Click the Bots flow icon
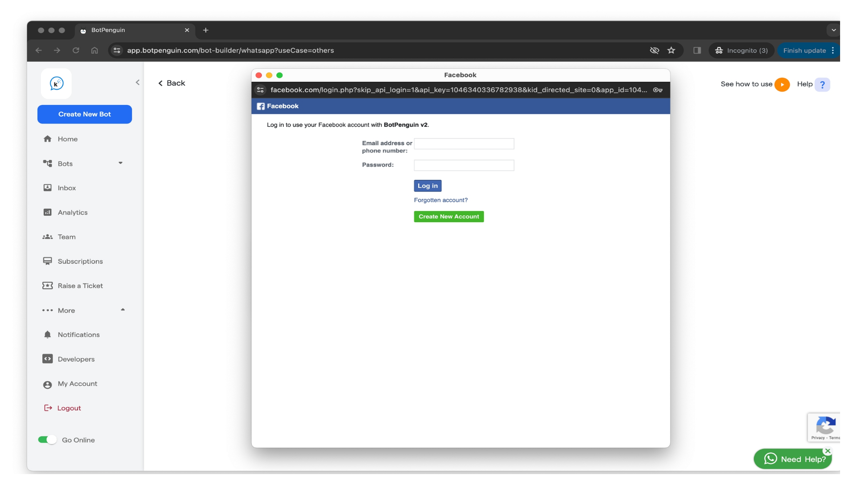The height and width of the screenshot is (502, 868). tap(47, 163)
